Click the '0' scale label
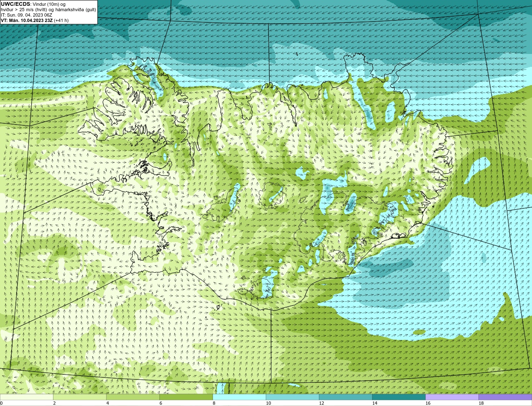Screen dimensions: 532x406 click(1, 403)
